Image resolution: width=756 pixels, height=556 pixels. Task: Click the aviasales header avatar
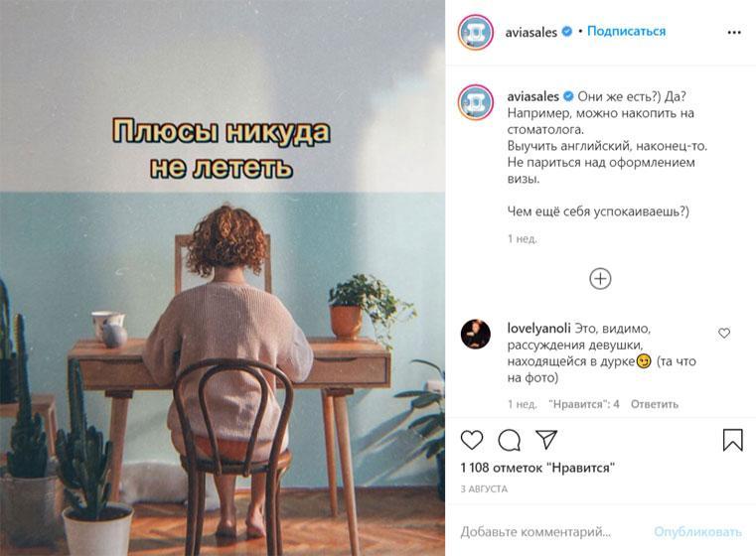pyautogui.click(x=476, y=33)
